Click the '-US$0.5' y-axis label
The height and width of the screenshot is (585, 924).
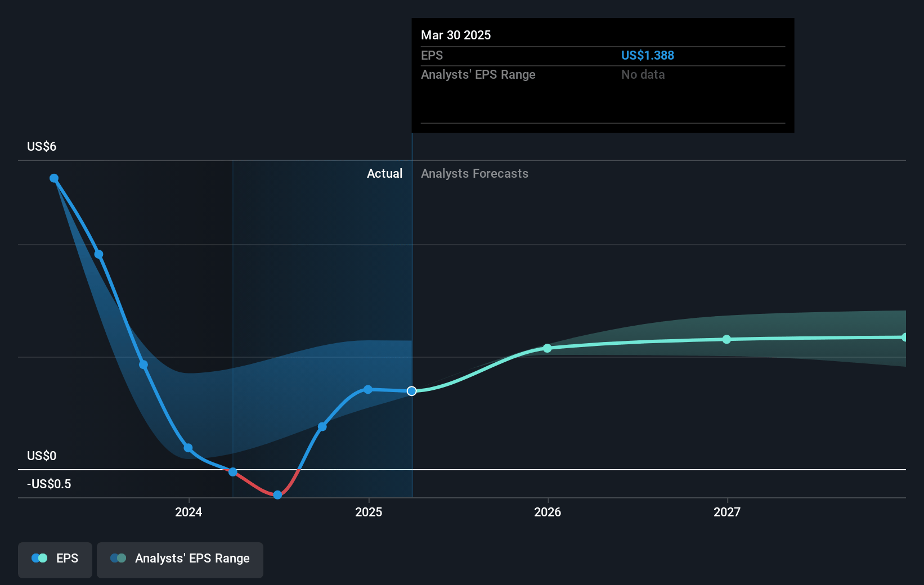pyautogui.click(x=49, y=484)
